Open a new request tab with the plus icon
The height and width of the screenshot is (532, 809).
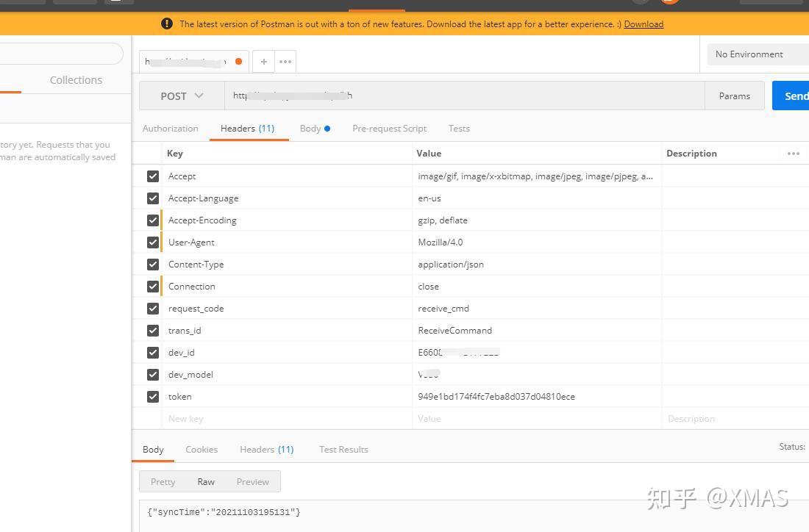tap(263, 62)
